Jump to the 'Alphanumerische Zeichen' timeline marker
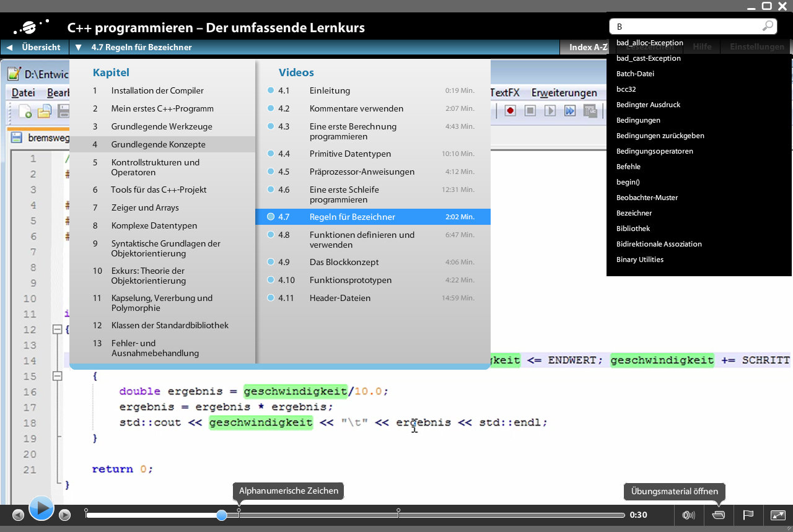793x532 pixels. 239,511
